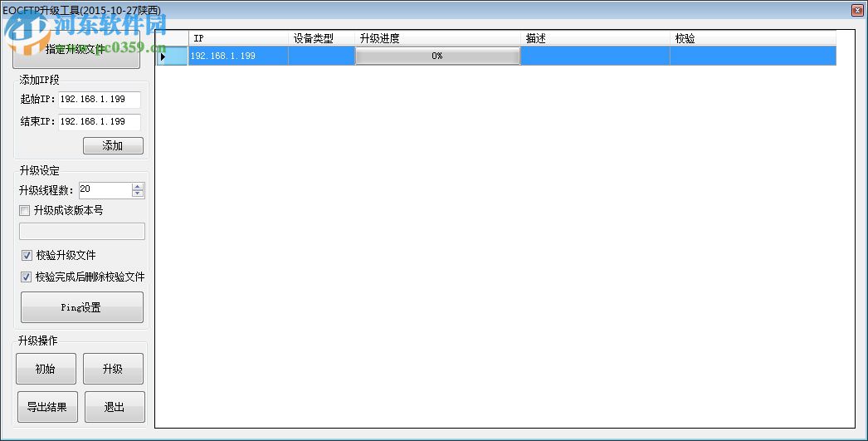Focus the 升级线程数 value field
This screenshot has height=441, width=868.
pyautogui.click(x=105, y=190)
